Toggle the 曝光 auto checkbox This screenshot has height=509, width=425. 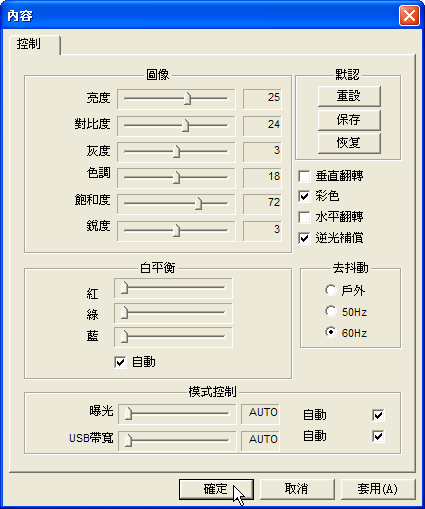378,415
